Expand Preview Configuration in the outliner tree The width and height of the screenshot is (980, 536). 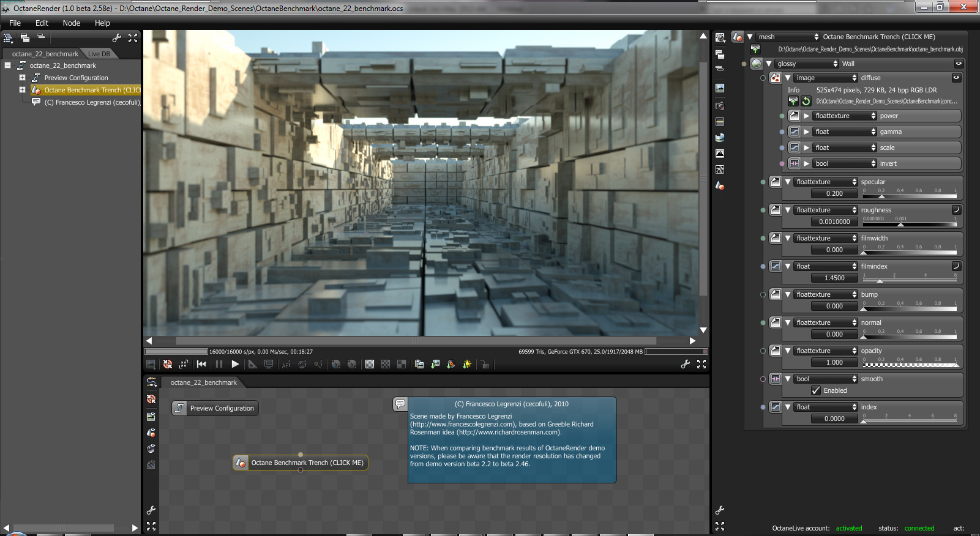(x=22, y=78)
